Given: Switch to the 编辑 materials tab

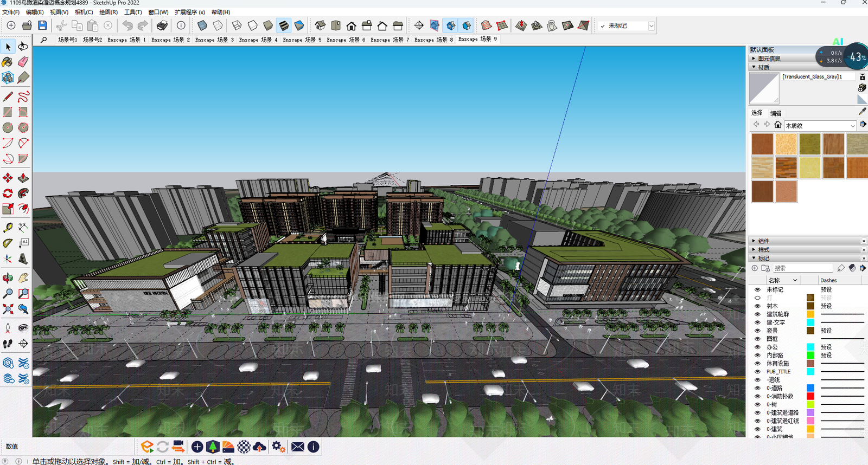Looking at the screenshot, I should 776,113.
